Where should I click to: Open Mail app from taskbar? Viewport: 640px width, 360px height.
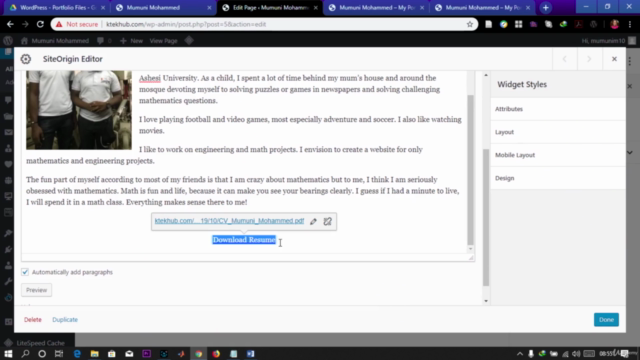129,353
